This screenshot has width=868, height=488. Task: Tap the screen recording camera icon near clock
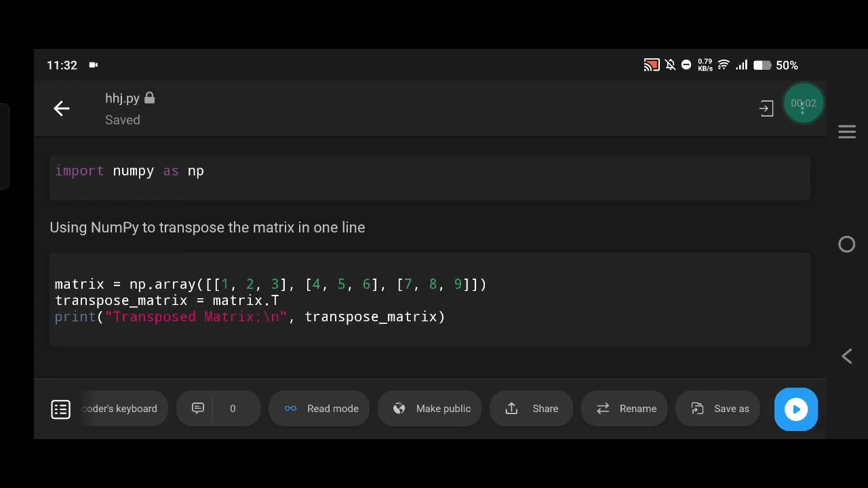click(x=94, y=65)
